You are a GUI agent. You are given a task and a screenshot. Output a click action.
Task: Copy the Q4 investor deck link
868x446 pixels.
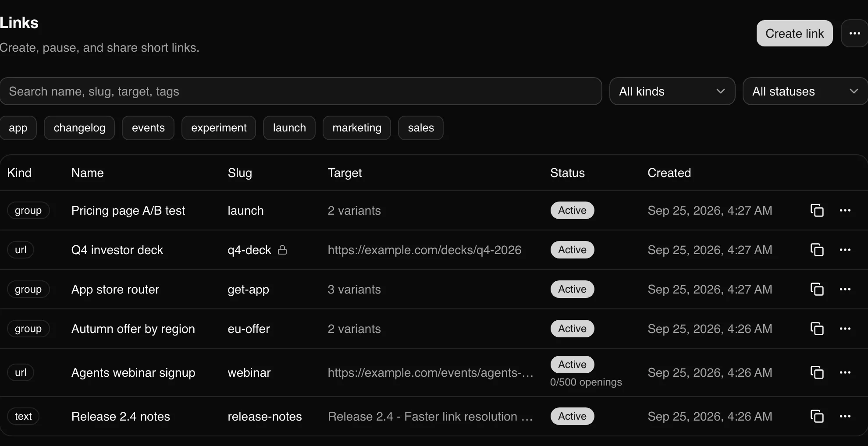817,250
